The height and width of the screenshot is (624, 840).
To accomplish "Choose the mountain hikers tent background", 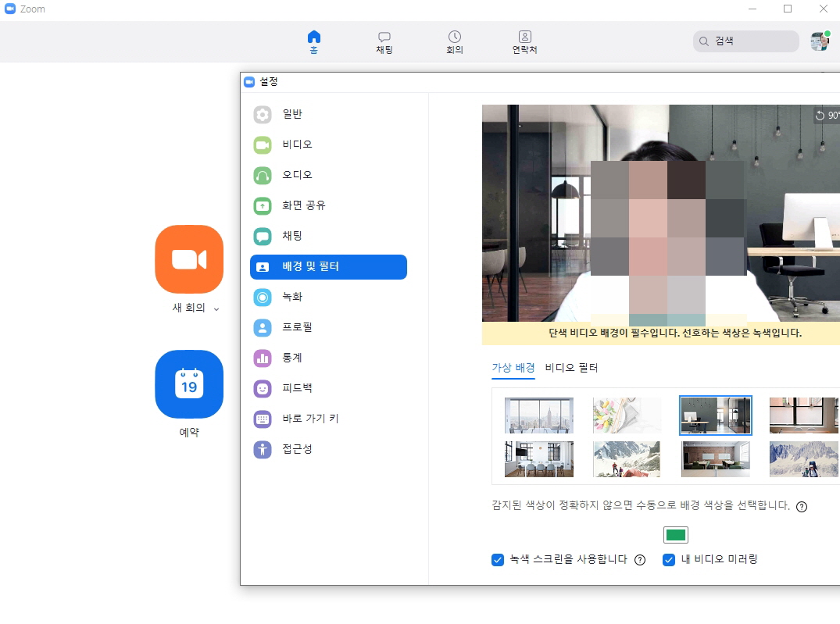I will pyautogui.click(x=627, y=459).
